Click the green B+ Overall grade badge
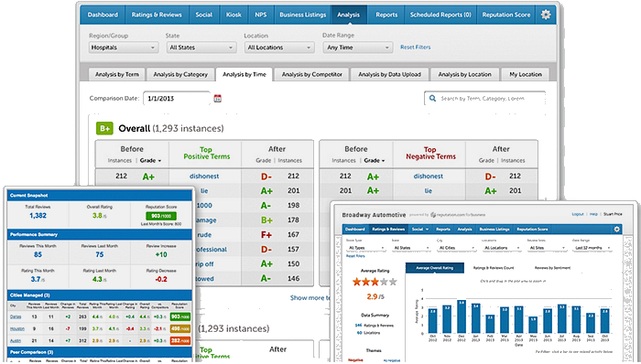641x364 pixels. pos(104,129)
